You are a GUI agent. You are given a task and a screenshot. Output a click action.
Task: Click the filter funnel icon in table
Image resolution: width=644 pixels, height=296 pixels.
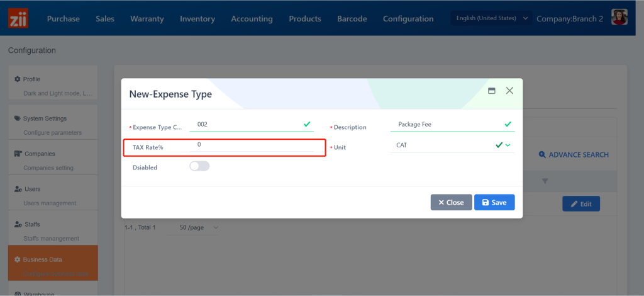[545, 181]
